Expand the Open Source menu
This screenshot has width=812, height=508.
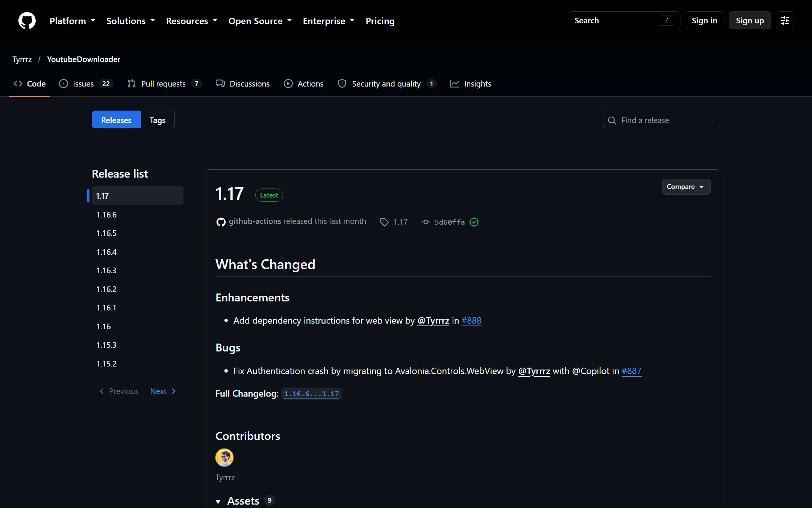[260, 21]
